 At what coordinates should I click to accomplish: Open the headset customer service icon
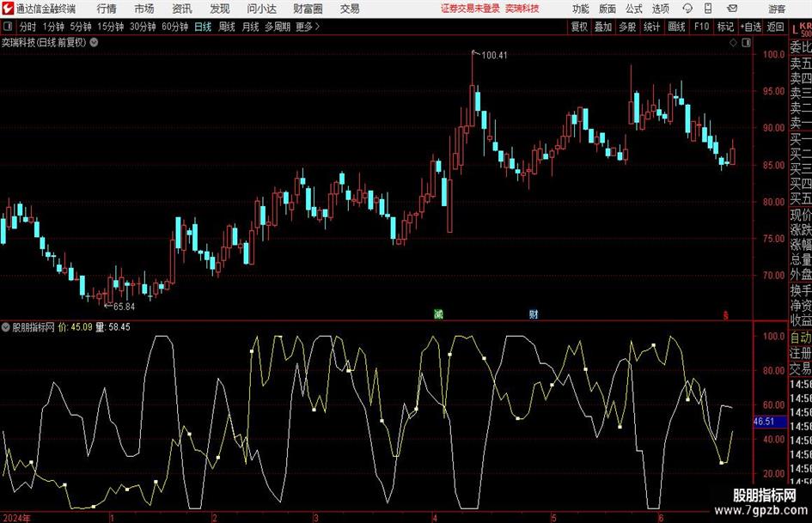[687, 9]
